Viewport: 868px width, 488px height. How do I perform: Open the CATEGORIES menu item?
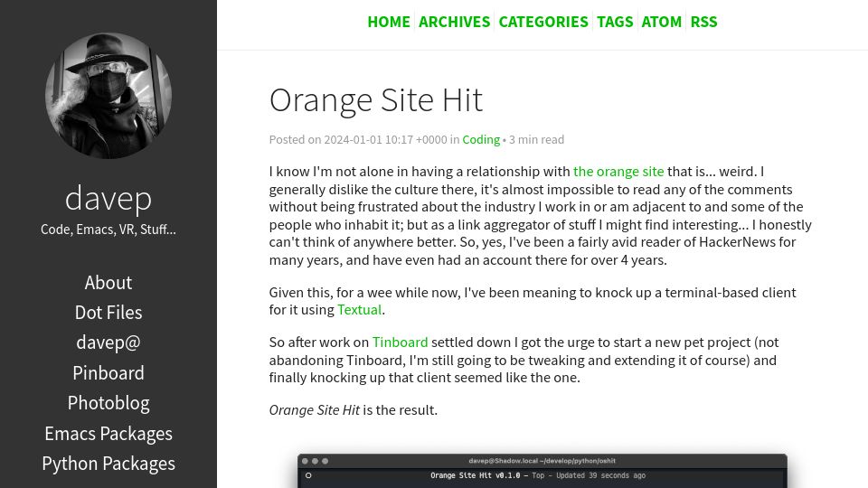[x=543, y=22]
